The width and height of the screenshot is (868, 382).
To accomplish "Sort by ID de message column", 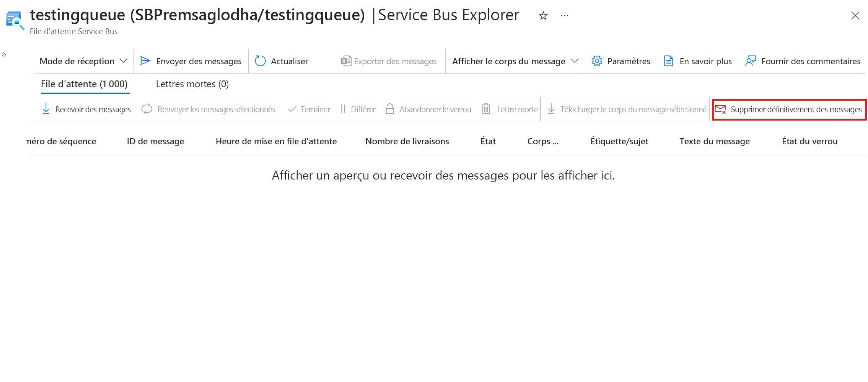I will pyautogui.click(x=155, y=141).
